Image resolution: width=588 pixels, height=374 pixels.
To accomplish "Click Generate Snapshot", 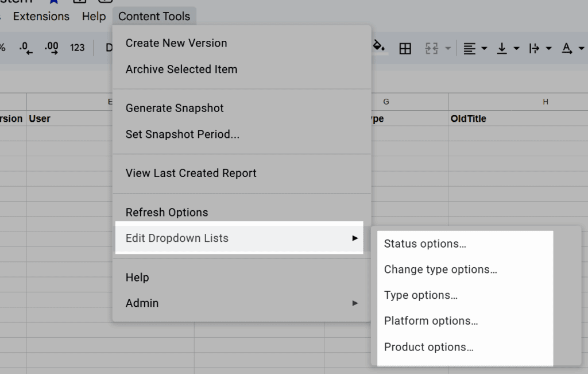I will click(175, 108).
